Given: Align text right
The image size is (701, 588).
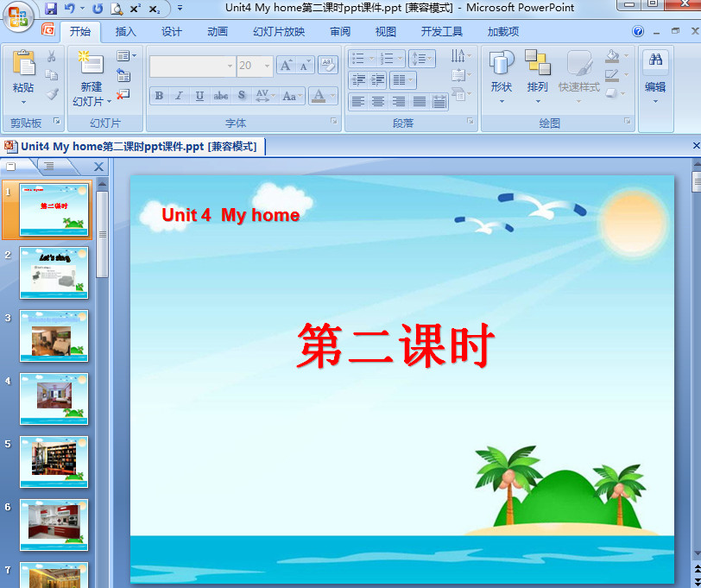Looking at the screenshot, I should coord(398,102).
